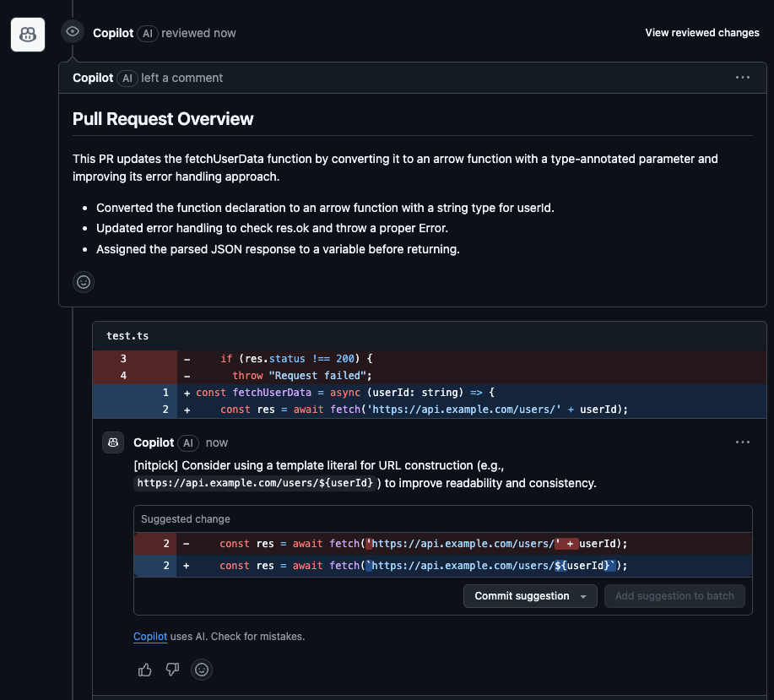Click the removed line in Suggested change
This screenshot has width=774, height=700.
[x=443, y=544]
